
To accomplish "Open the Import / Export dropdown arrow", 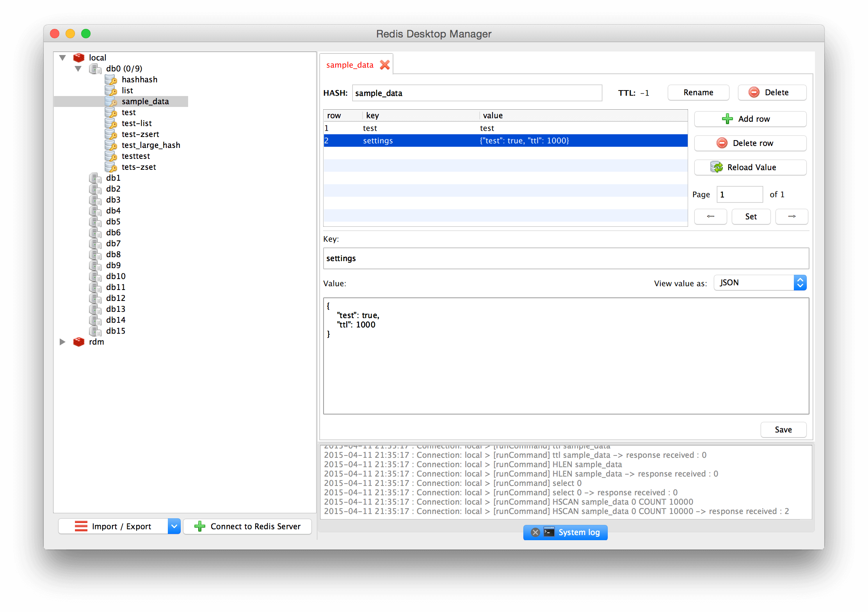I will (174, 526).
